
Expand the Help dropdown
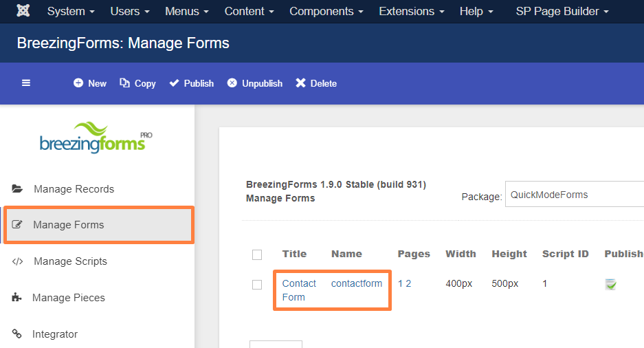point(476,12)
